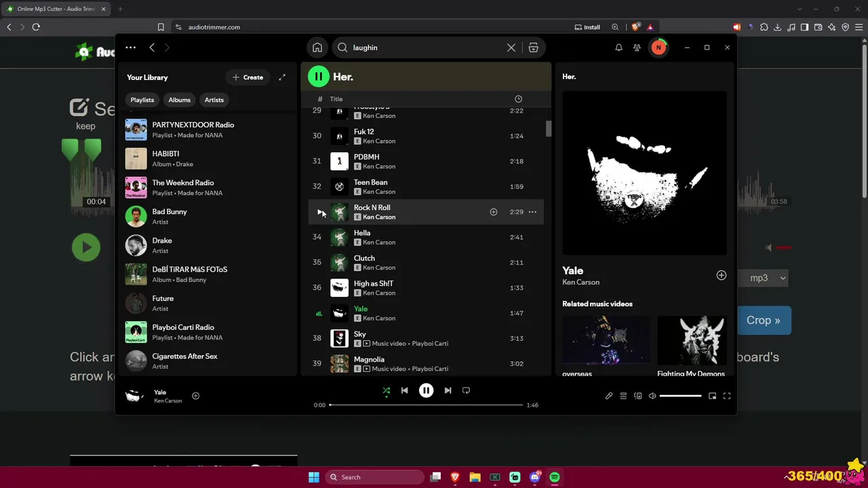The width and height of the screenshot is (868, 488).
Task: Switch to Online Mp3 Cutter browser tab
Action: coord(56,9)
